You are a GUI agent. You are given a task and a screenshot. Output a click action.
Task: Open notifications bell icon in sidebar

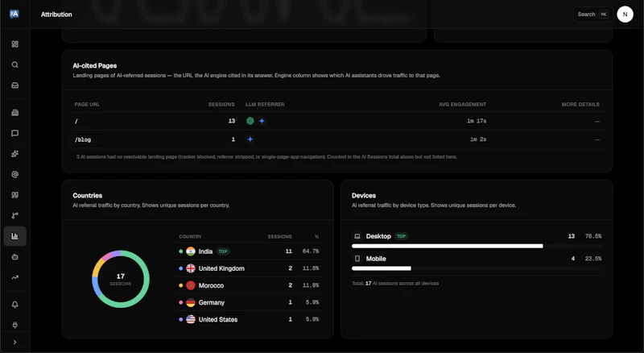click(x=14, y=305)
